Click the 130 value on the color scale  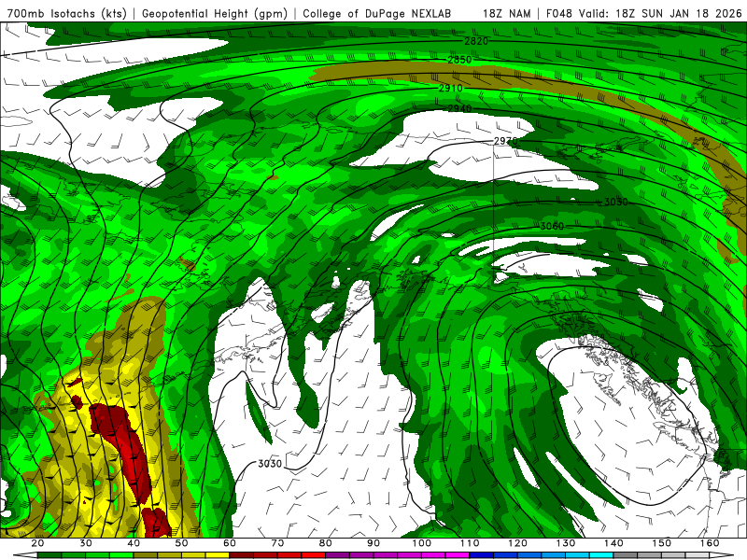point(566,543)
